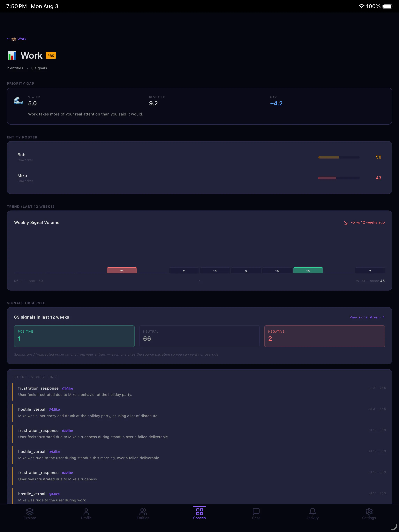Tap the briefcase icon in the breadcrumb

click(14, 39)
